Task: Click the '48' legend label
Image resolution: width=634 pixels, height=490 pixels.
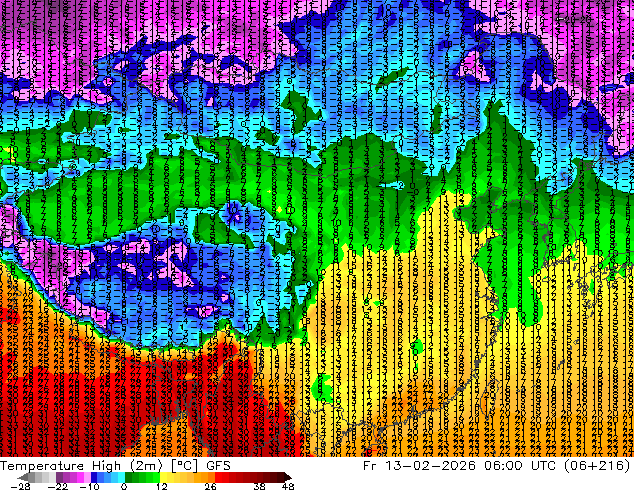Action: 288,486
